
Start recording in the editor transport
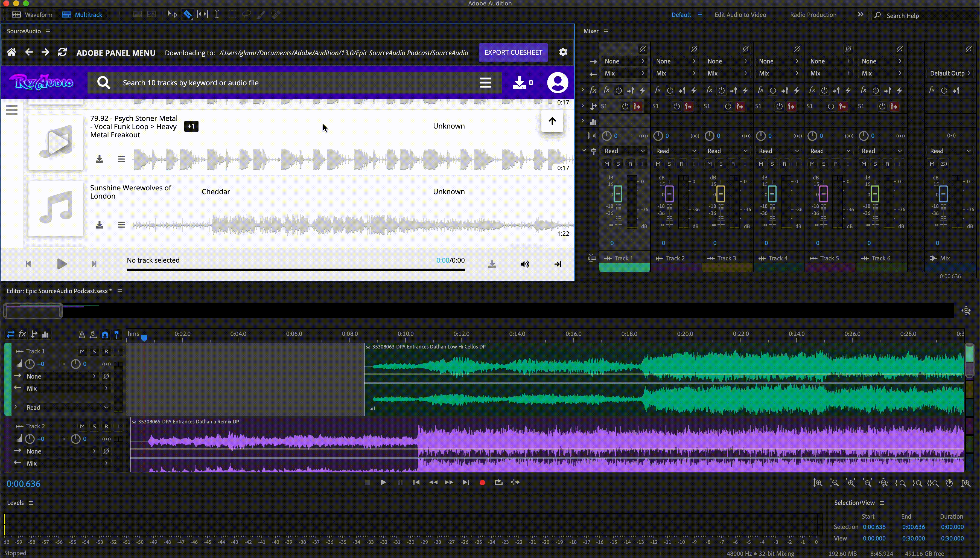click(x=482, y=483)
